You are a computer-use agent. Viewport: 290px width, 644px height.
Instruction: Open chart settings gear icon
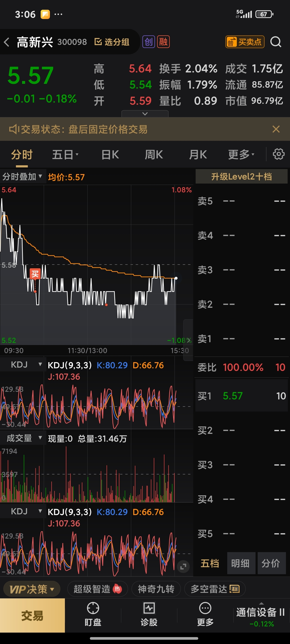click(279, 154)
